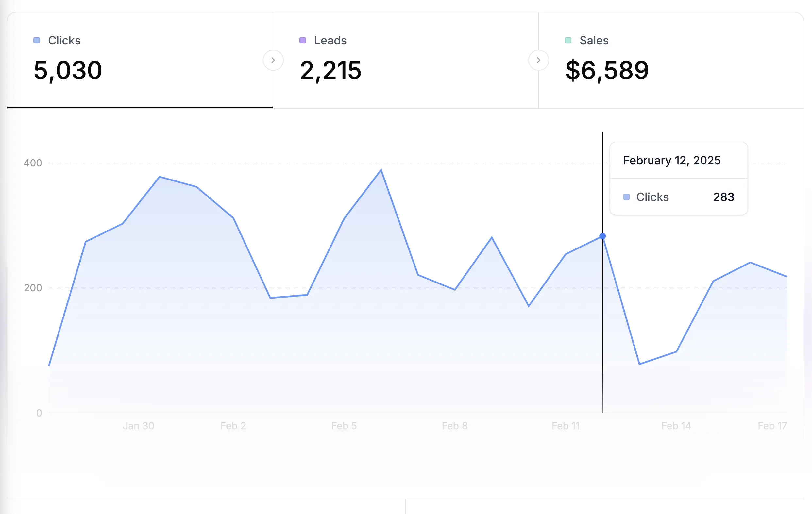This screenshot has height=514, width=812.
Task: Click the purple Leads legend square
Action: (x=302, y=40)
